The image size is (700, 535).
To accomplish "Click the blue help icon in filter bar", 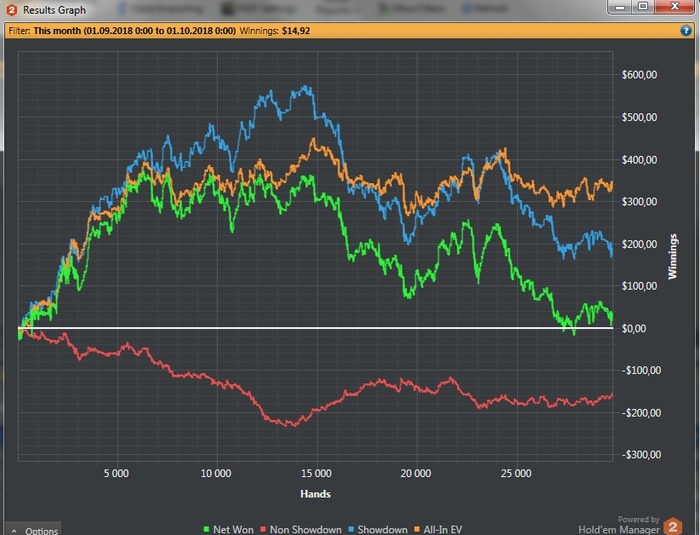I will coord(686,31).
